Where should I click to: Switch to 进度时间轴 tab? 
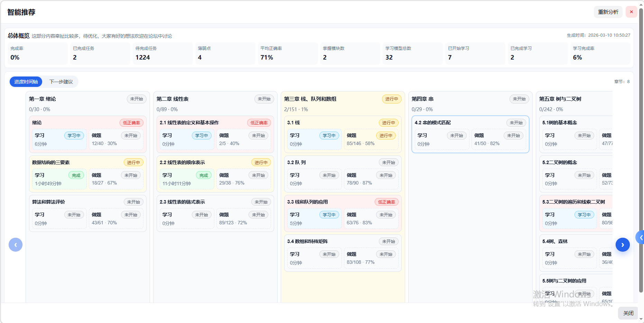[26, 82]
